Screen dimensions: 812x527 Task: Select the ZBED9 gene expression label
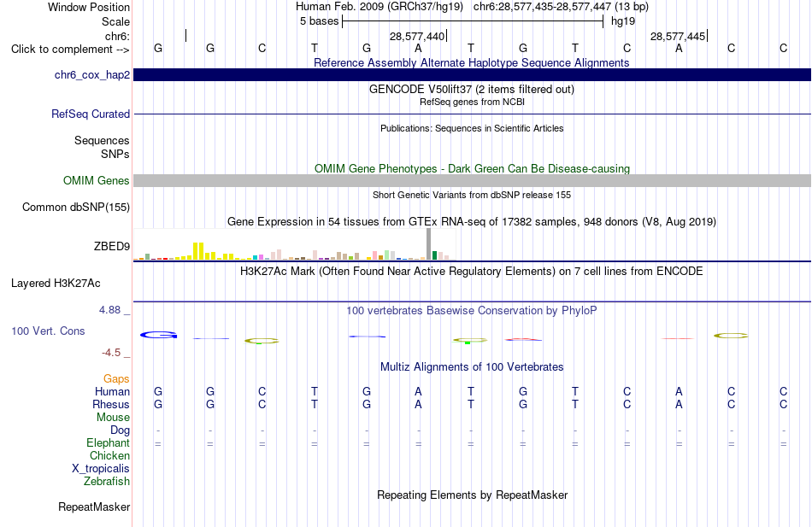point(112,246)
